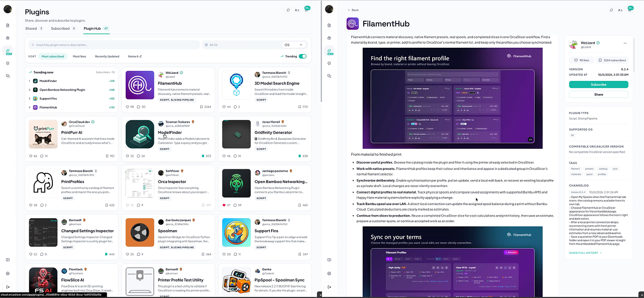Open the language switcher in the FilamentHub detail pane

[620, 10]
